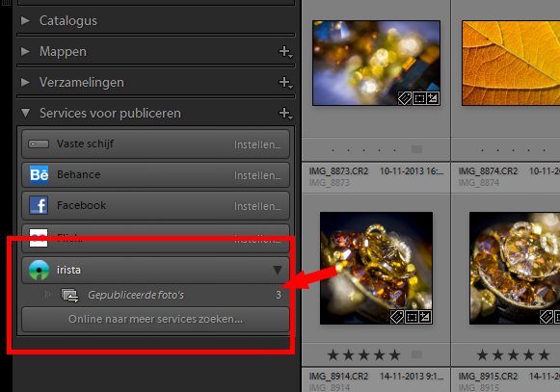Viewport: 560px width, 392px height.
Task: Click the Catalogus panel title
Action: [68, 21]
